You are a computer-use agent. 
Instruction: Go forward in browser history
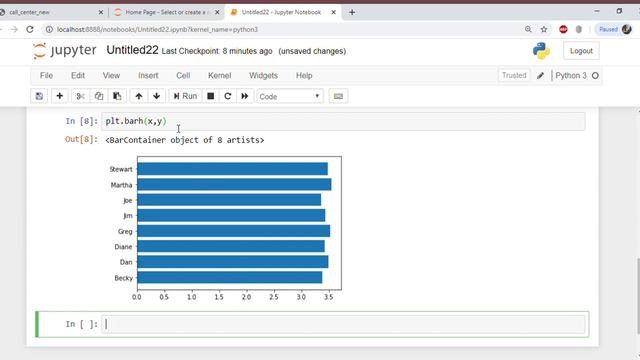[14, 29]
